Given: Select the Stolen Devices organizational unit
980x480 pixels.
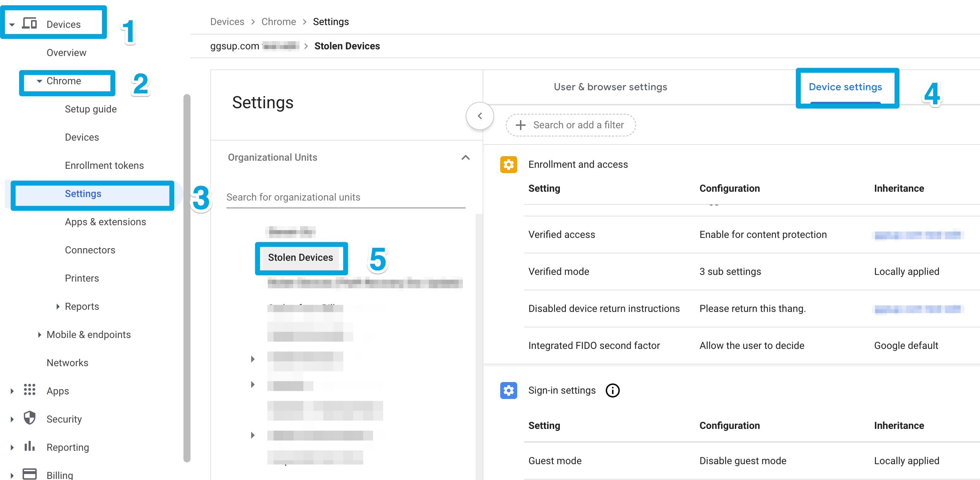Looking at the screenshot, I should pyautogui.click(x=300, y=257).
